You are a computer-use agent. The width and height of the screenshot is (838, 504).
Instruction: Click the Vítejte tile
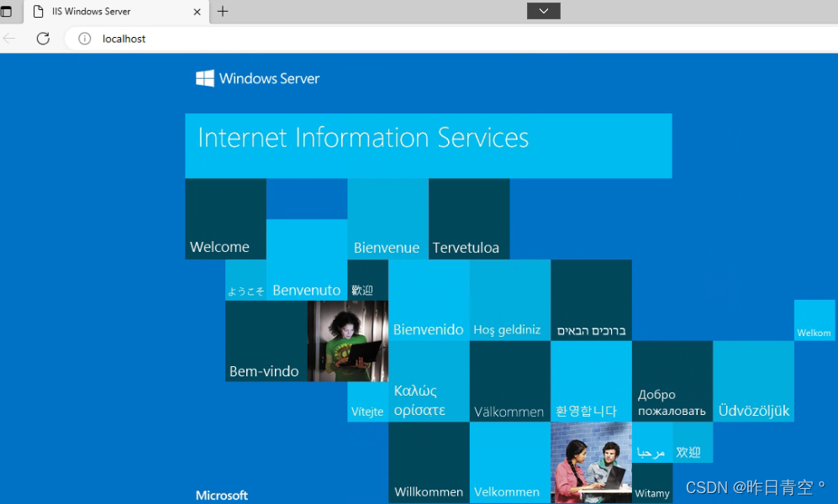pyautogui.click(x=367, y=402)
